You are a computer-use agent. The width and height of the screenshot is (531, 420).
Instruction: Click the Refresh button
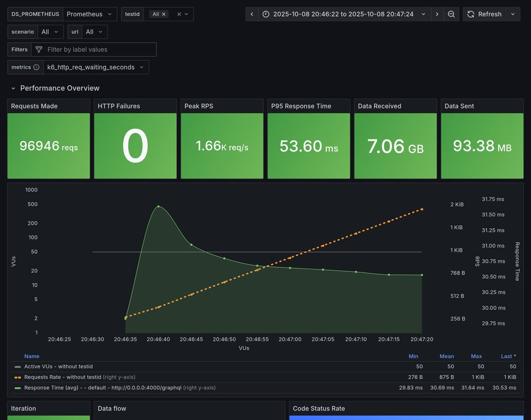[484, 14]
